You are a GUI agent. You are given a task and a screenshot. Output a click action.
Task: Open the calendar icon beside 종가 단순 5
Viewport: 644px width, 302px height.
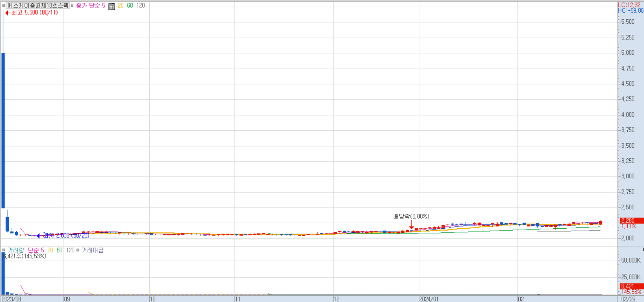[112, 6]
